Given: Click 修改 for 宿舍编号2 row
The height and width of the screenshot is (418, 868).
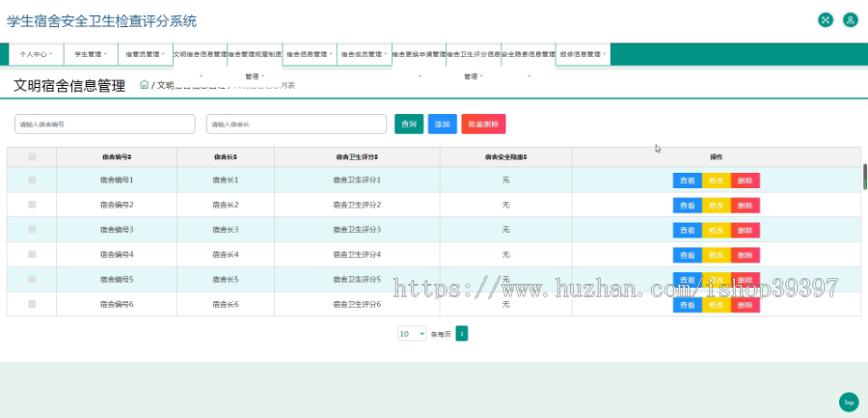Looking at the screenshot, I should tap(717, 205).
